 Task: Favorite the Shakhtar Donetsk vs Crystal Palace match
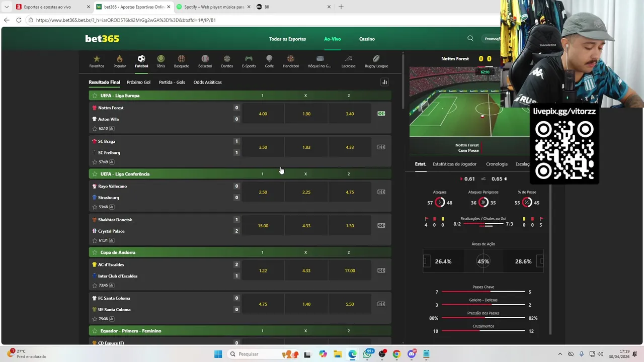[95, 241]
